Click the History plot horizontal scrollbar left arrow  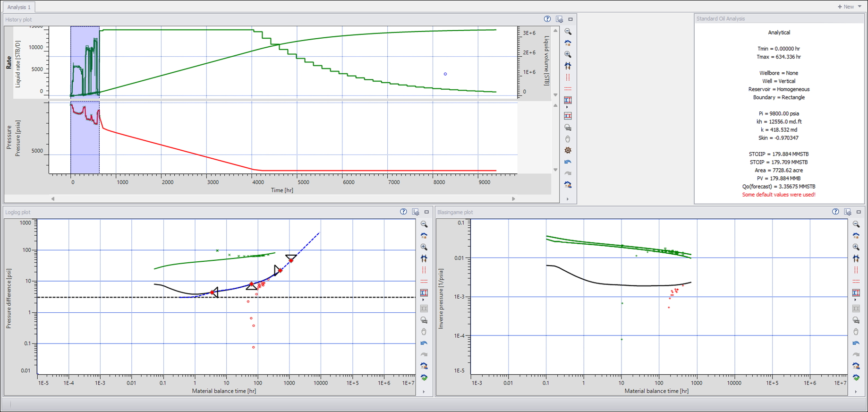[53, 199]
